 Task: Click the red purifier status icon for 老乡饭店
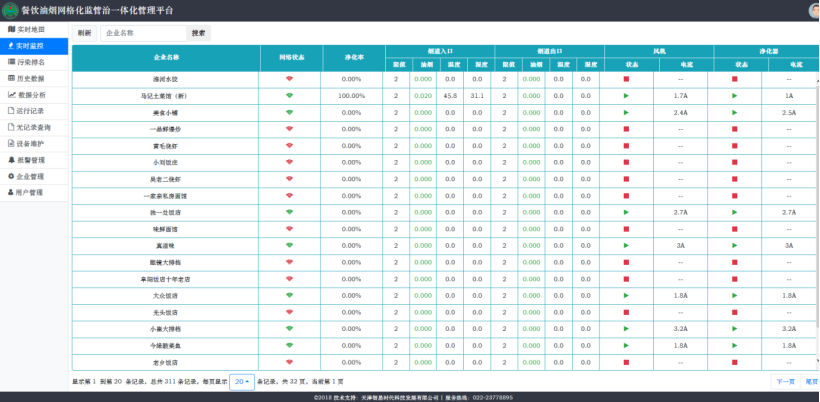734,362
